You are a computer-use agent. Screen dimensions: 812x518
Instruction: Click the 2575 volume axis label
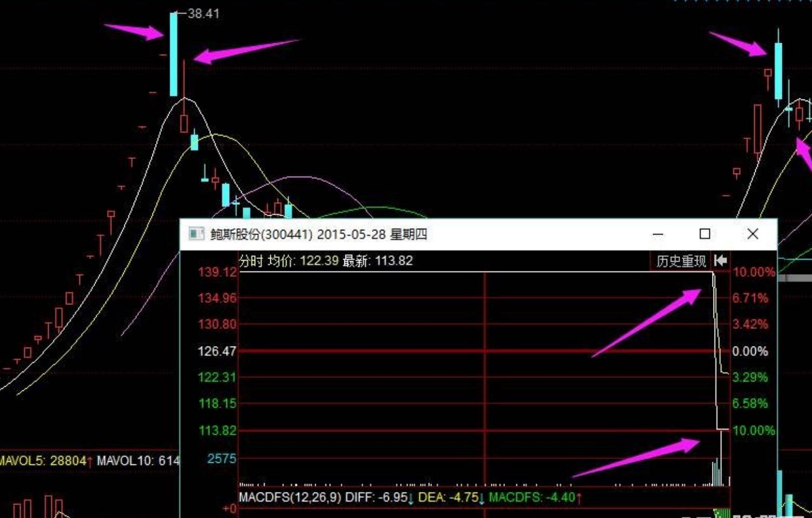click(222, 459)
